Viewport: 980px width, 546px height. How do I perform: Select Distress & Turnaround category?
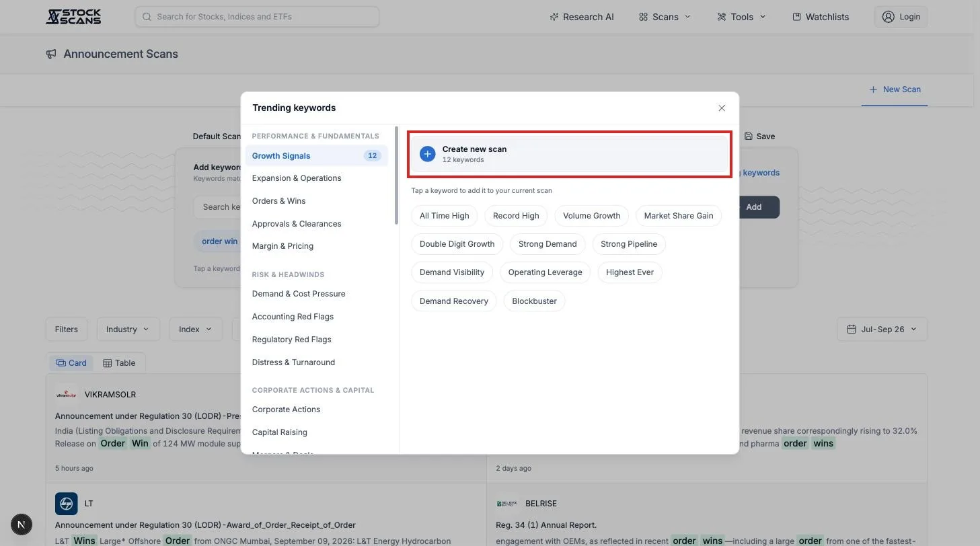point(316,362)
